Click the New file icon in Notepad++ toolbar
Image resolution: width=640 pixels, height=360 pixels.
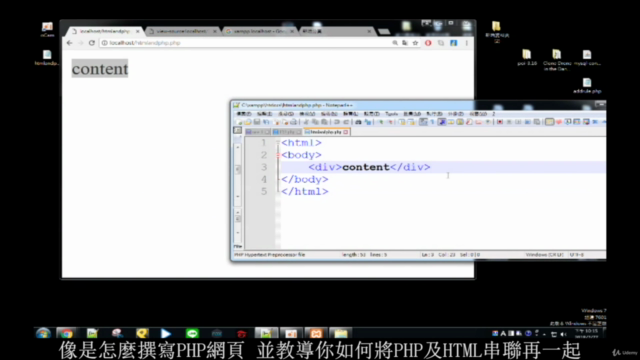(239, 122)
